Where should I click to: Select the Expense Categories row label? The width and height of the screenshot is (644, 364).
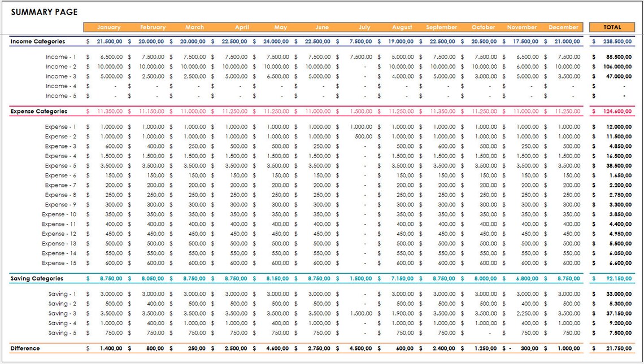[40, 111]
